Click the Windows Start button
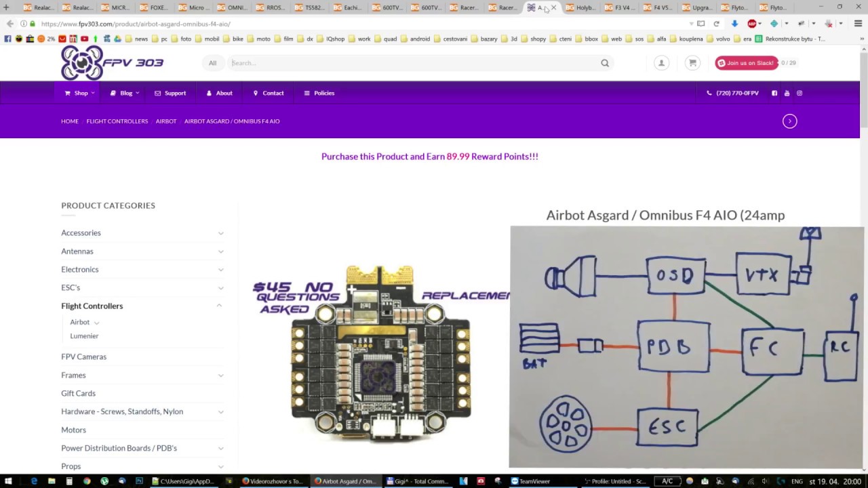Image resolution: width=868 pixels, height=488 pixels. coord(8,481)
